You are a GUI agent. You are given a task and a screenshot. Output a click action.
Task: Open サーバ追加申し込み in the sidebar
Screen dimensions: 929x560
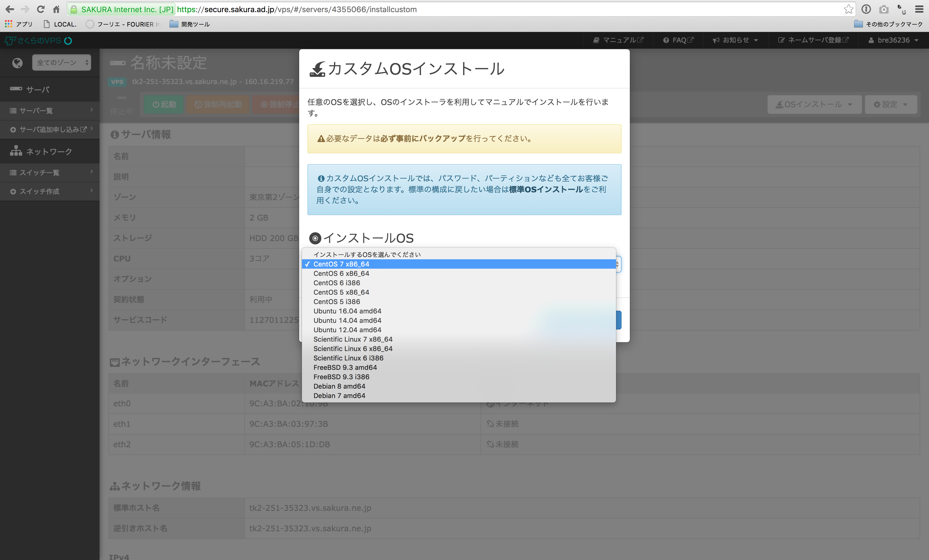coord(50,129)
